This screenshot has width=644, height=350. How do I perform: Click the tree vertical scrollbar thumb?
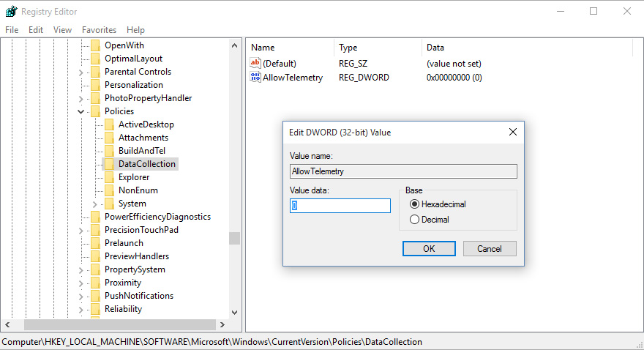click(234, 238)
